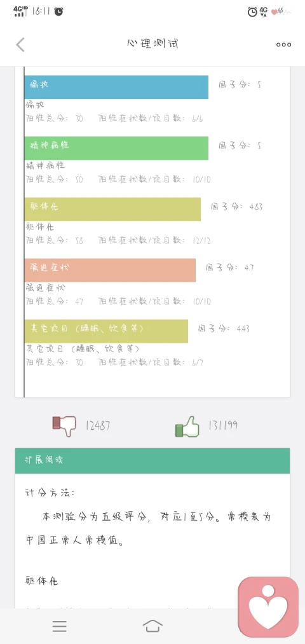The image size is (305, 644).
Task: Select the blue 偏执 bar
Action: click(x=116, y=87)
